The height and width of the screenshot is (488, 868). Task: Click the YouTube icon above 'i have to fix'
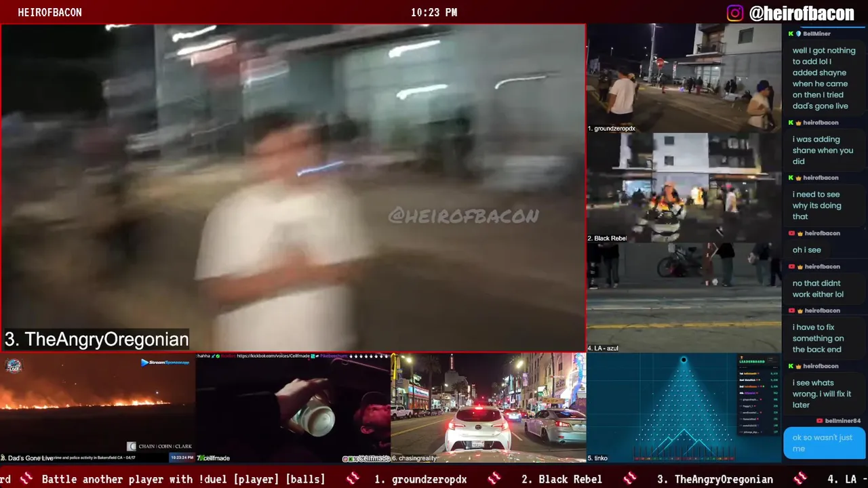(x=791, y=310)
